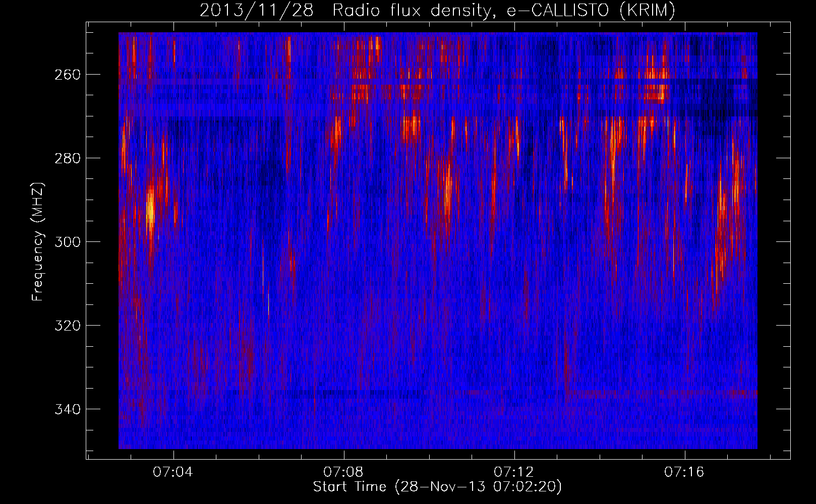
Task: Click the Start Time axis label
Action: 437,487
